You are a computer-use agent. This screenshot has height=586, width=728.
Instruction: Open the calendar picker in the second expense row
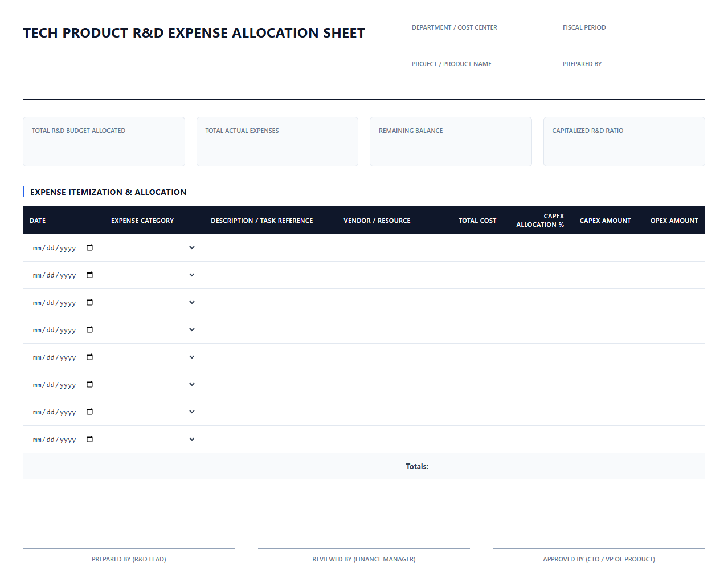[89, 275]
